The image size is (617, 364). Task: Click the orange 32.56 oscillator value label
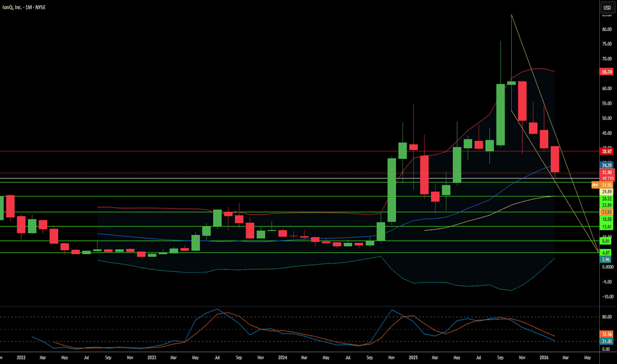coord(606,334)
